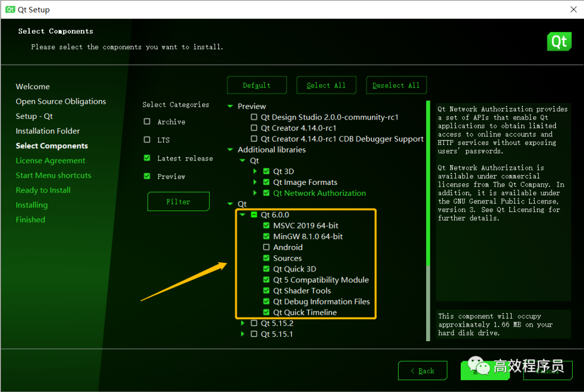Click the Default selection button
This screenshot has height=392, width=584.
click(257, 85)
